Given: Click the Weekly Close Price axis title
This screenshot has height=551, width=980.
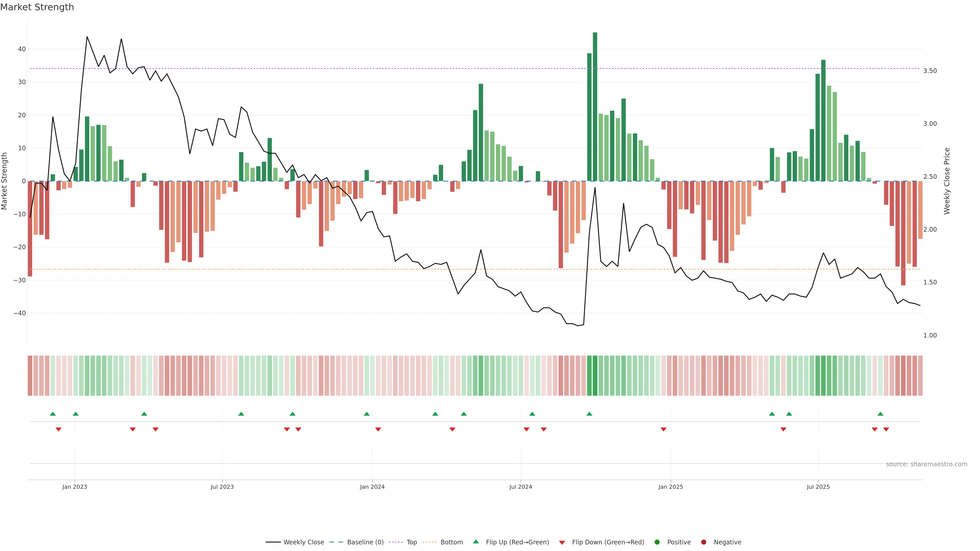Looking at the screenshot, I should pos(947,181).
